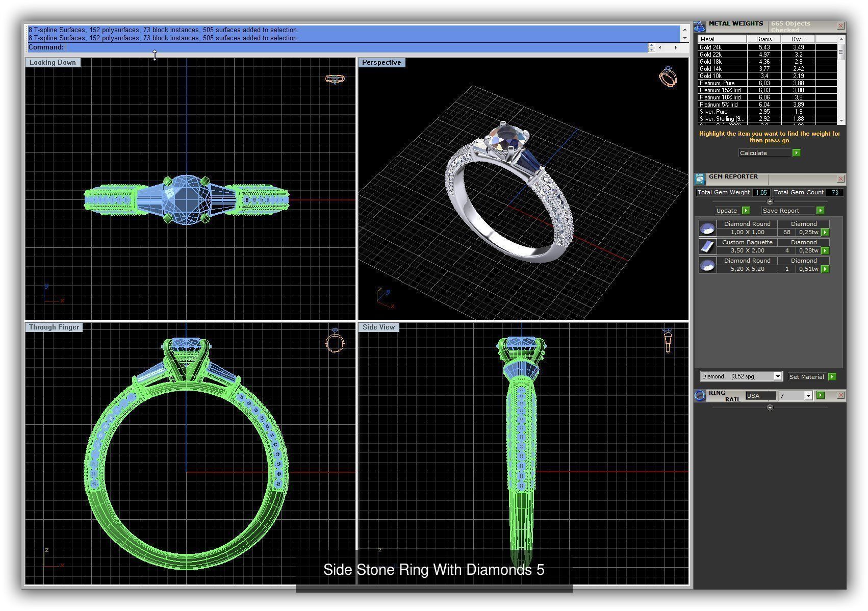Click the ring orientation icon in Through Finger viewport
Image resolution: width=868 pixels, height=611 pixels.
pyautogui.click(x=335, y=341)
